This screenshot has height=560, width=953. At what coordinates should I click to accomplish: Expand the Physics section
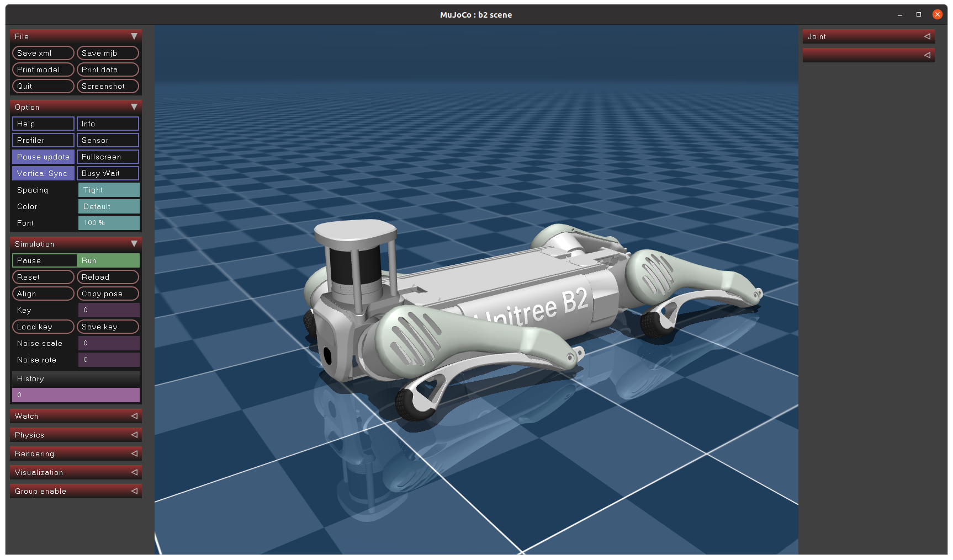coord(134,435)
